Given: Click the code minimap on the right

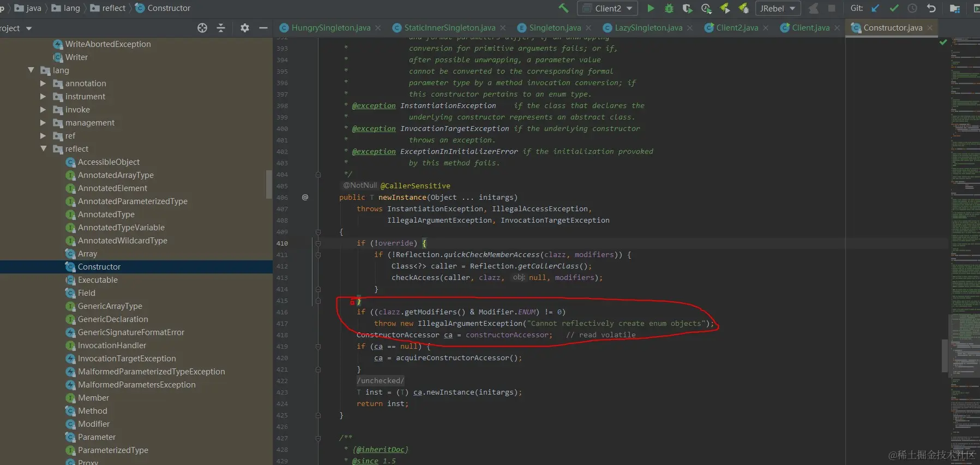Looking at the screenshot, I should pyautogui.click(x=965, y=251).
